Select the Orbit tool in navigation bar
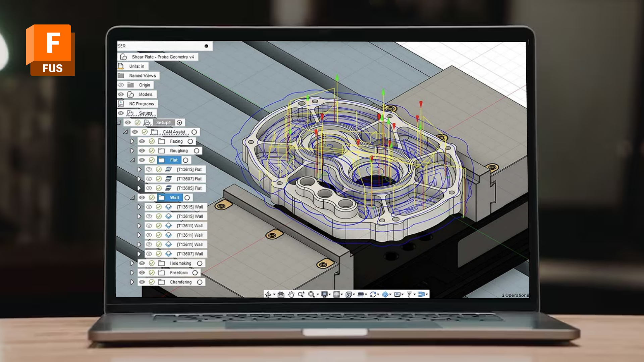 (x=268, y=294)
